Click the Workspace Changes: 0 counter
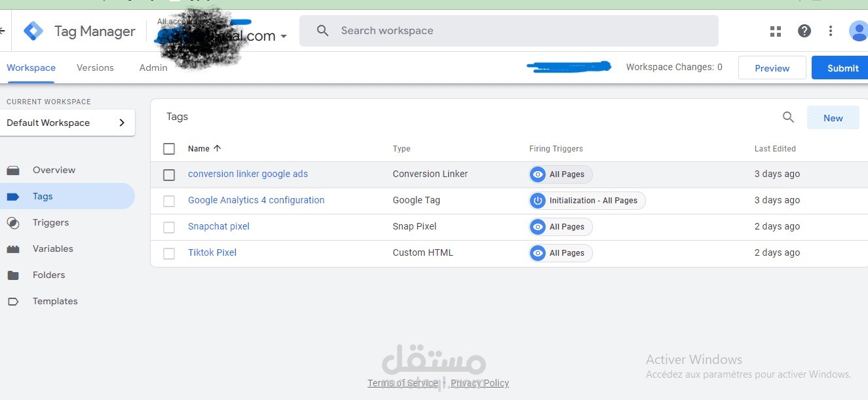The width and height of the screenshot is (868, 400). click(x=674, y=67)
